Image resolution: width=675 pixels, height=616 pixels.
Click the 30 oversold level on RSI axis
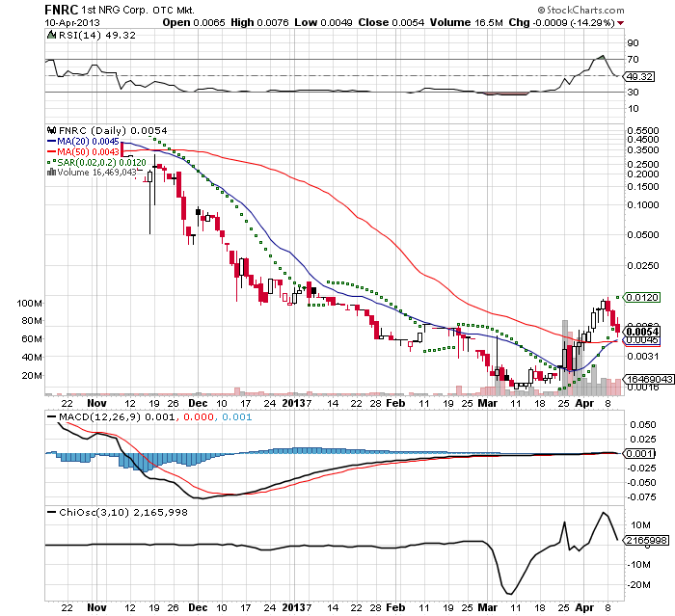click(x=633, y=93)
